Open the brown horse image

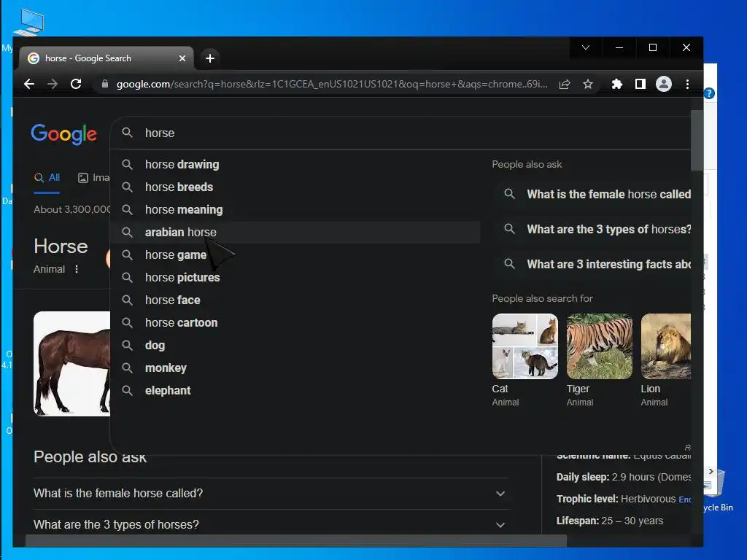(72, 364)
